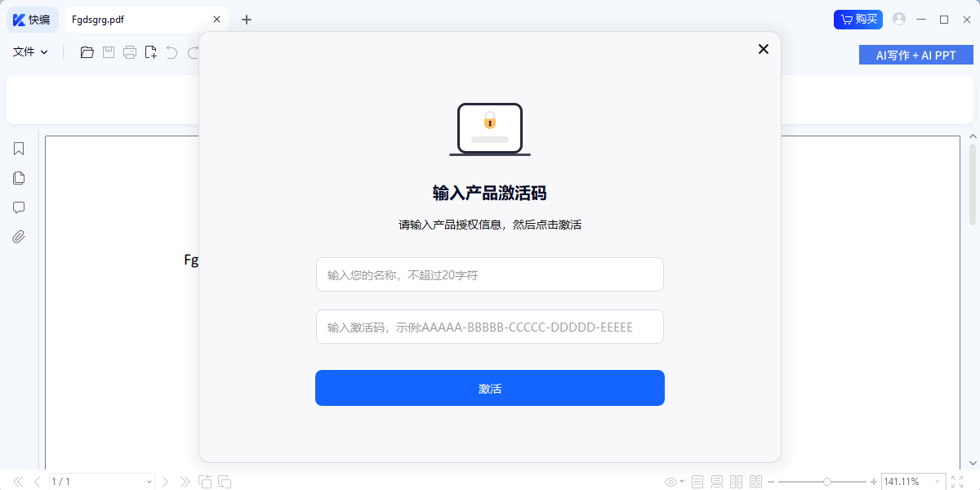Switch to two-column page layout view
Viewport: 980px width, 490px height.
[737, 482]
